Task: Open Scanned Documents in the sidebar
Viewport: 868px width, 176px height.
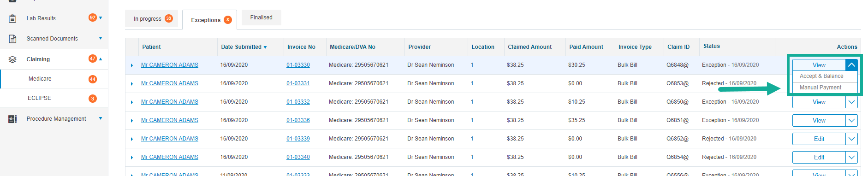Action: 52,39
